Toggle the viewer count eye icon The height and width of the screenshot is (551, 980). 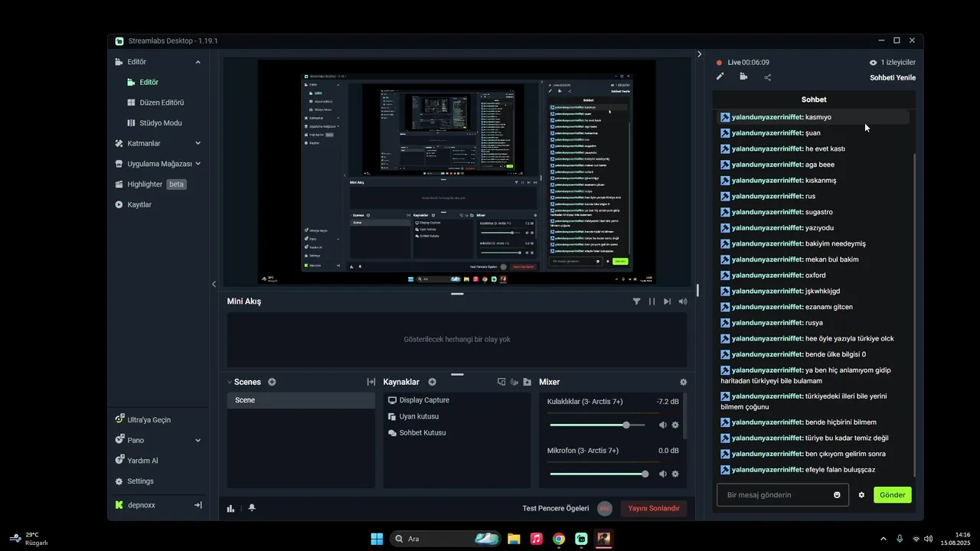click(x=873, y=63)
